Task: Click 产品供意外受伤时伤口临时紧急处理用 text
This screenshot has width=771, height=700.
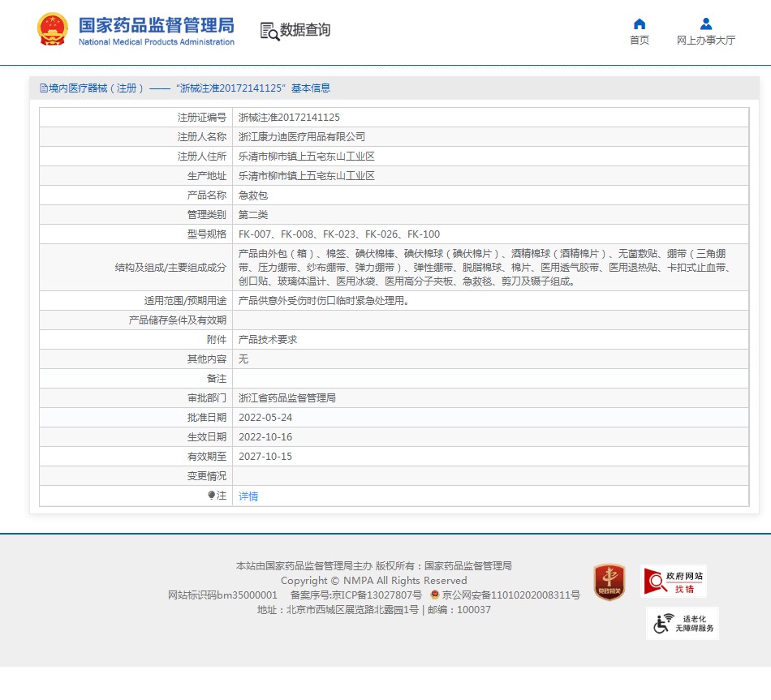Action: pos(324,301)
